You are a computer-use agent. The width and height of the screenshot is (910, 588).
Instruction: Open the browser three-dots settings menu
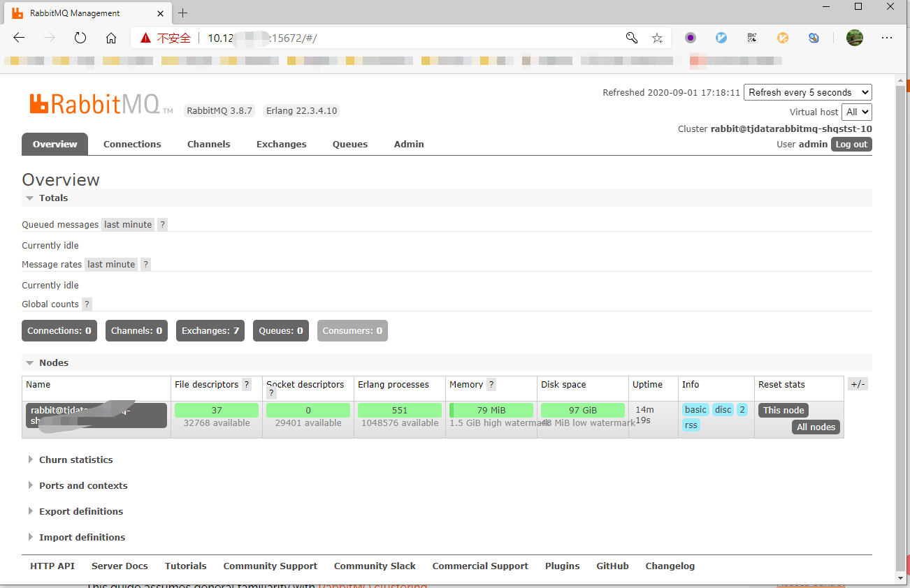(887, 38)
